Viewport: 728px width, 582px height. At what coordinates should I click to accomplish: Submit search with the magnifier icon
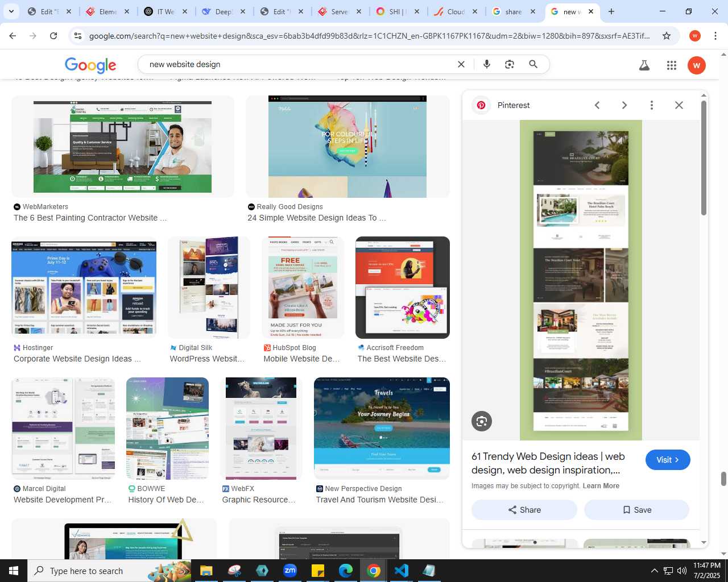pos(533,64)
